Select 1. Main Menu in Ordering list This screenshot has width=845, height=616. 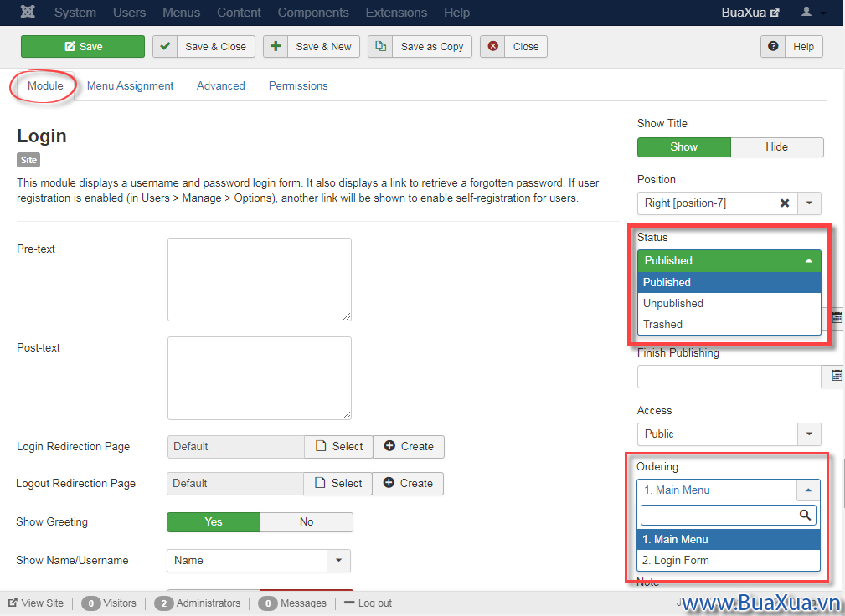tap(729, 539)
